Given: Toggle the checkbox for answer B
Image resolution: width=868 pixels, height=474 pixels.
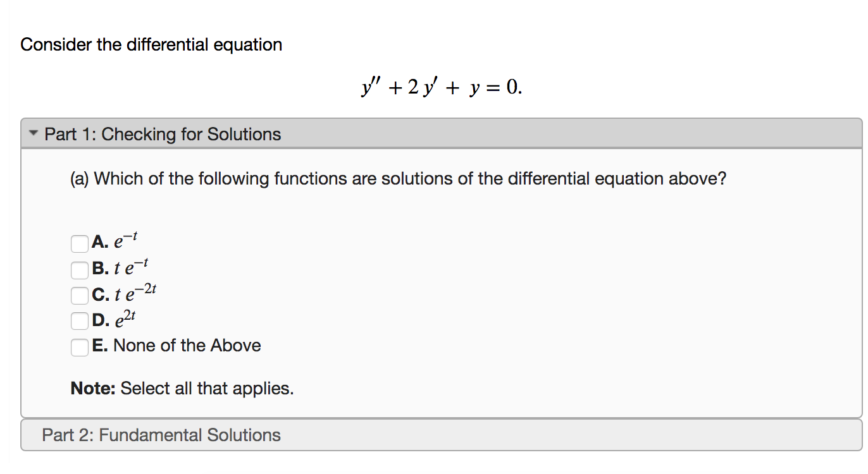Looking at the screenshot, I should pyautogui.click(x=79, y=270).
